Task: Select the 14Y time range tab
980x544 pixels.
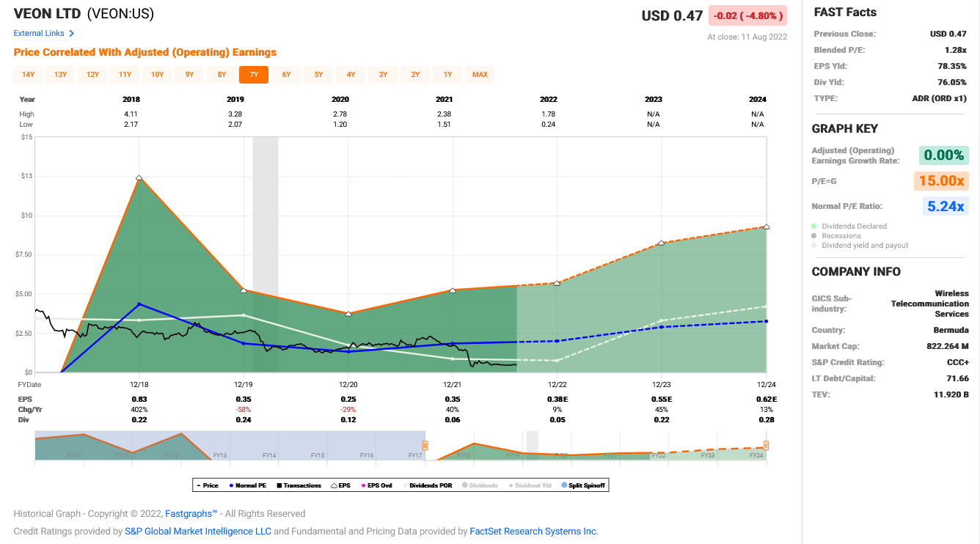Action: [x=28, y=75]
